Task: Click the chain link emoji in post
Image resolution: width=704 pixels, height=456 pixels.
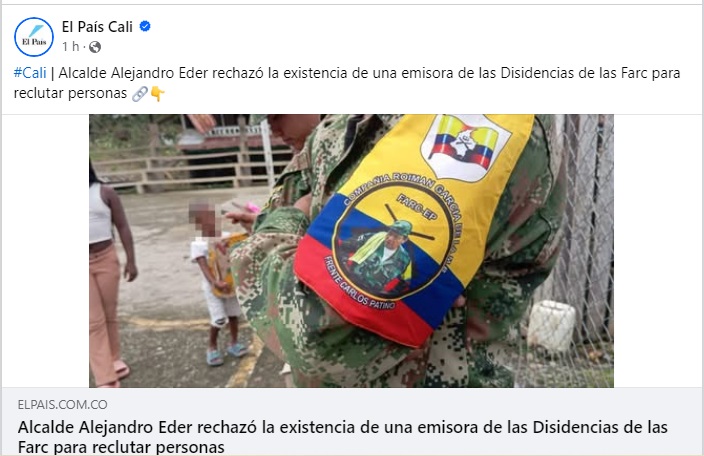Action: [140, 93]
